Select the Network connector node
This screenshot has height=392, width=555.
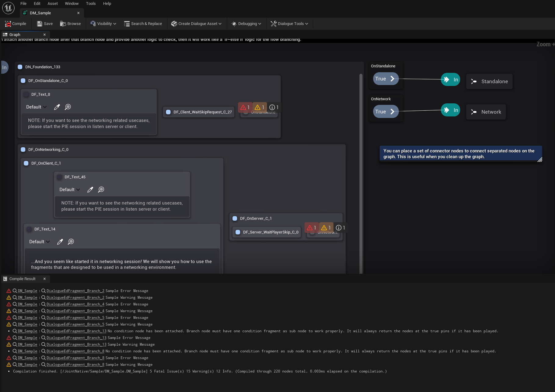coord(486,112)
